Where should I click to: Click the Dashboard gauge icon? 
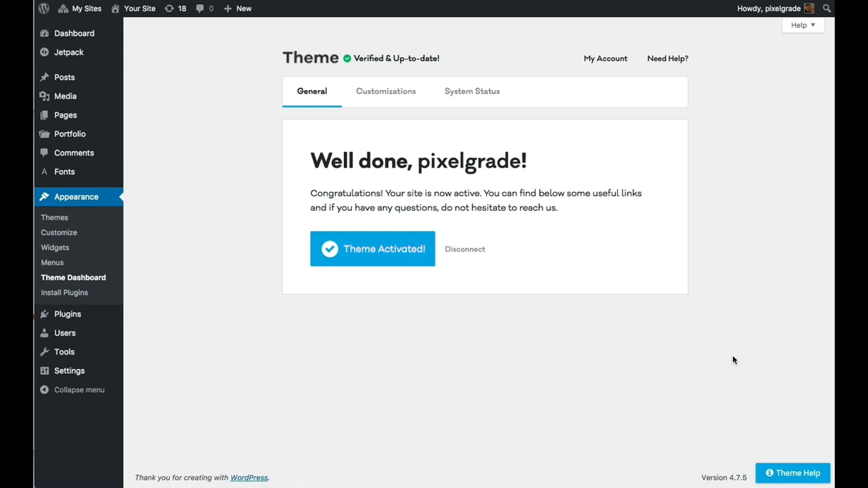44,33
